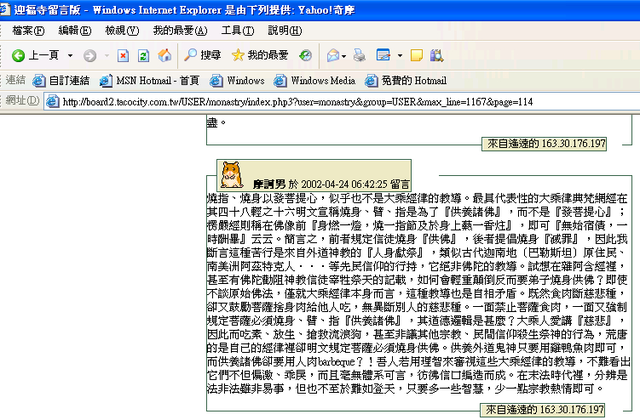This screenshot has width=640, height=420.
Task: Open the 我的最愛 favorites toolbar button
Action: click(260, 55)
